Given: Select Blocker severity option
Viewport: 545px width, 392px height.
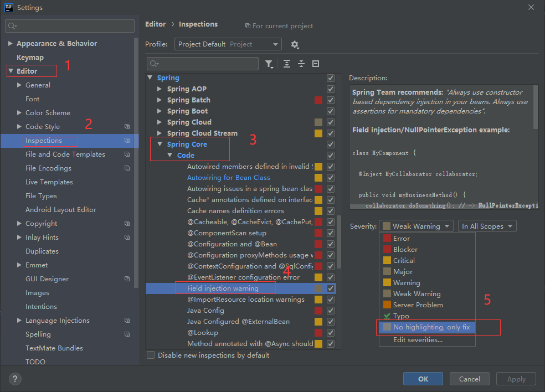Looking at the screenshot, I should pyautogui.click(x=427, y=250).
